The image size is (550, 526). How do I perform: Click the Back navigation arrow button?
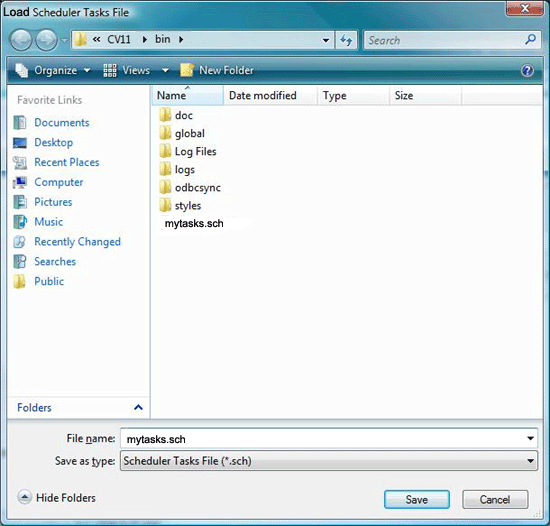click(x=22, y=40)
